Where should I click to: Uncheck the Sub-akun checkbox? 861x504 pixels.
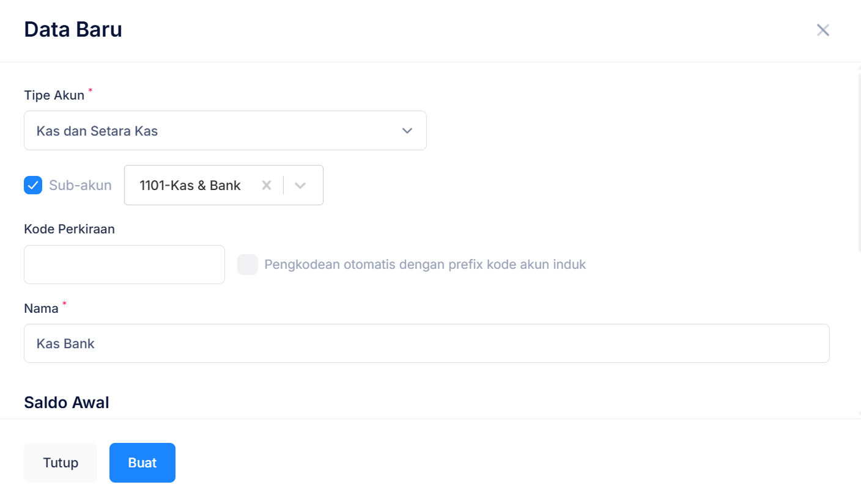(33, 185)
